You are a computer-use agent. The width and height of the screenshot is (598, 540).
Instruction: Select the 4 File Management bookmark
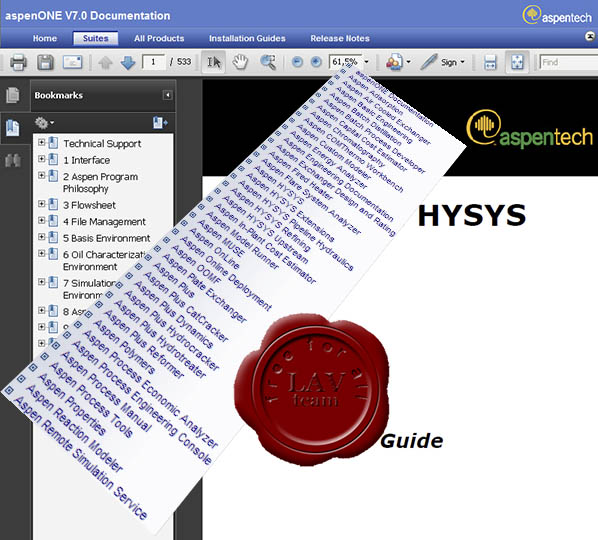(x=104, y=222)
